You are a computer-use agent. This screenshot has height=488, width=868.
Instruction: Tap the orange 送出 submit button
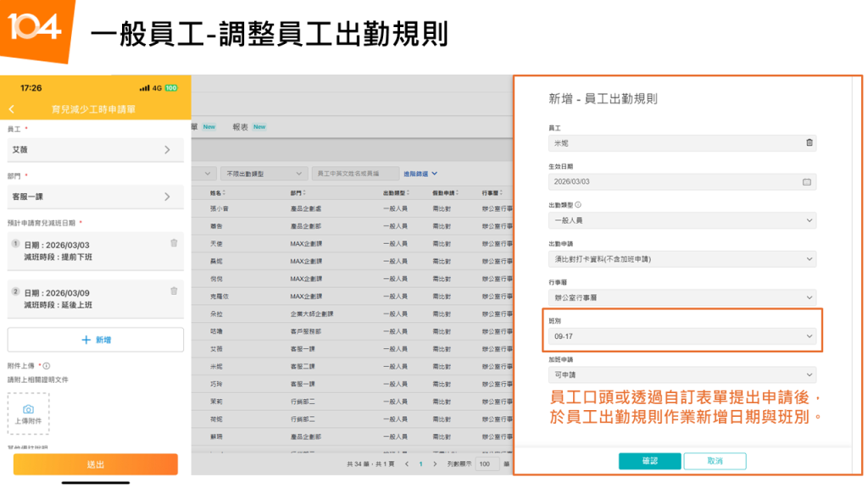click(x=96, y=464)
